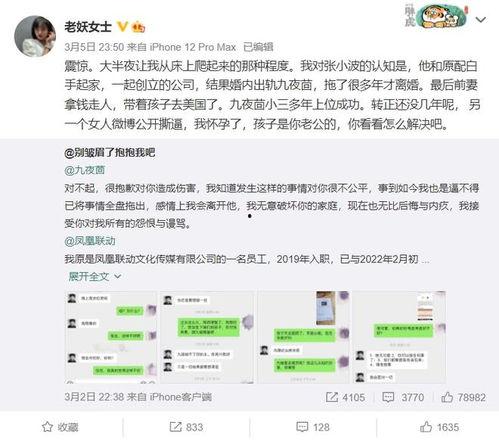Open the fourth chat screenshot thumbnail
The width and height of the screenshot is (499, 441).
399,337
